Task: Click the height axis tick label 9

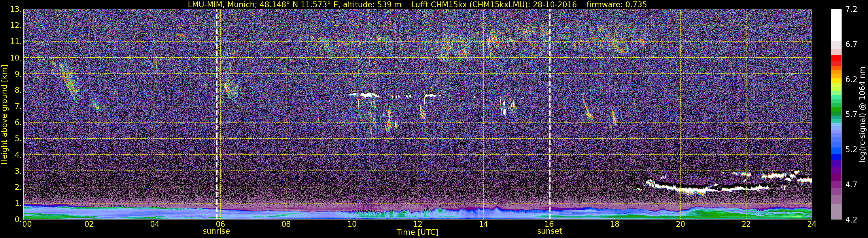Action: (x=18, y=74)
